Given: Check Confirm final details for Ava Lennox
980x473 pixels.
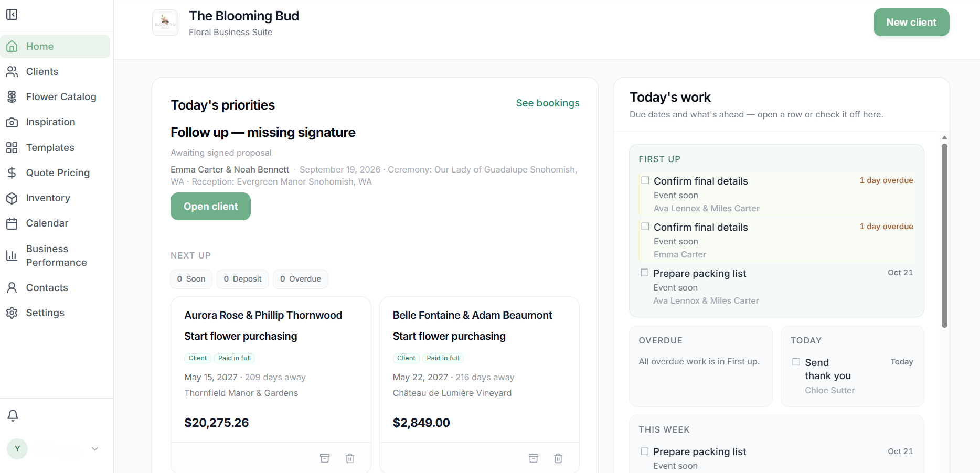Looking at the screenshot, I should tap(645, 180).
